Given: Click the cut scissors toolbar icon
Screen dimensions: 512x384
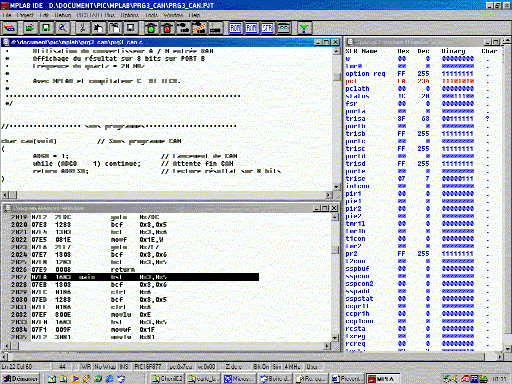Looking at the screenshot, I should point(82,28).
